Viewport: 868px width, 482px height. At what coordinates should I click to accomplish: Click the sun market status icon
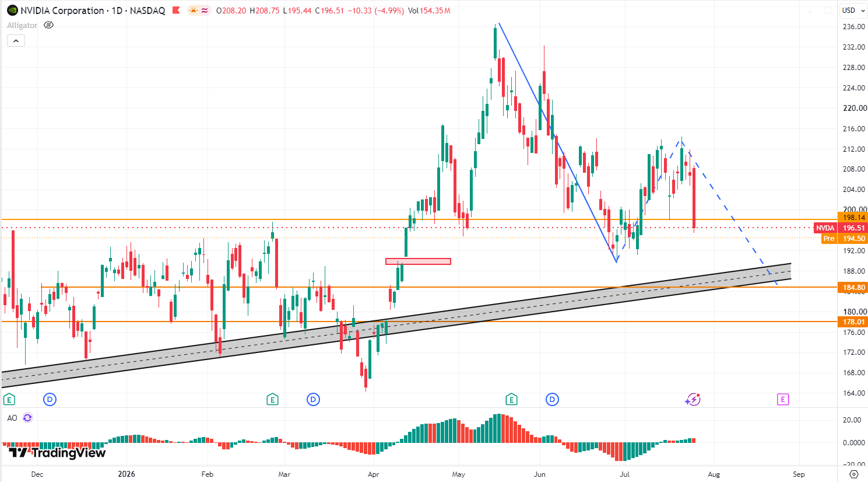[x=193, y=11]
